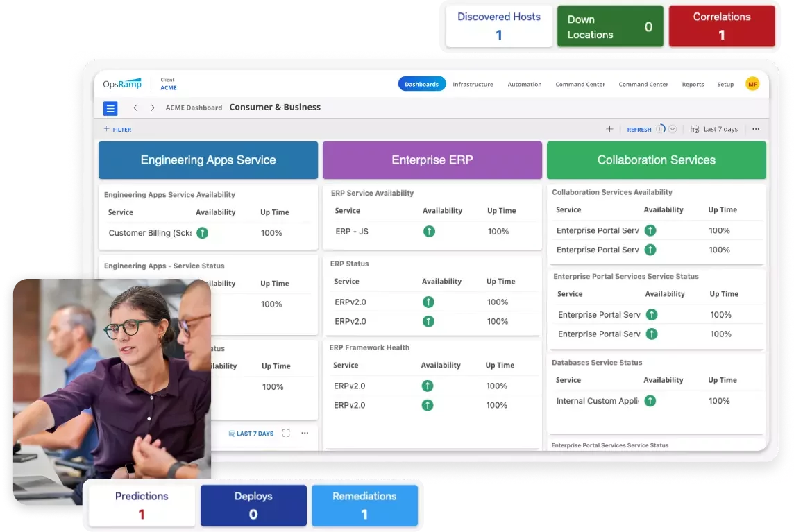Click the REFRESH button
The image size is (794, 532).
point(639,130)
